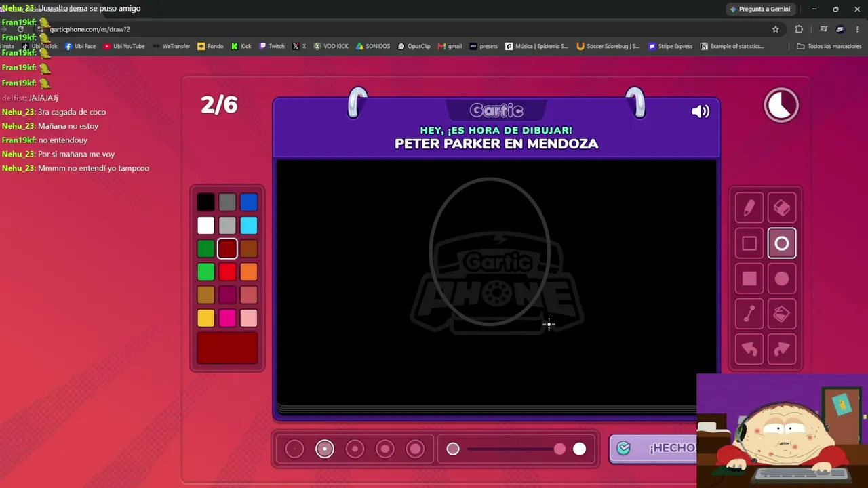Open the gmail bookmark
868x488 pixels.
coord(450,46)
